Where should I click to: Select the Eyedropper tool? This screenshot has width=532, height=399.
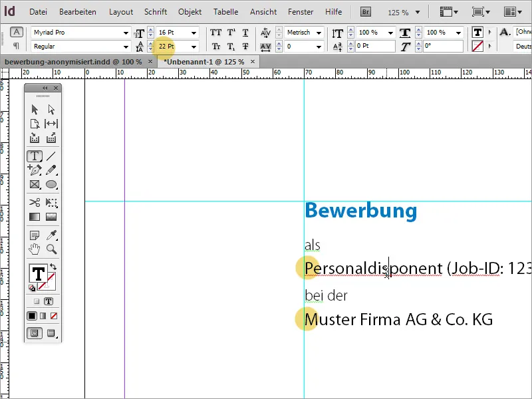coord(51,235)
